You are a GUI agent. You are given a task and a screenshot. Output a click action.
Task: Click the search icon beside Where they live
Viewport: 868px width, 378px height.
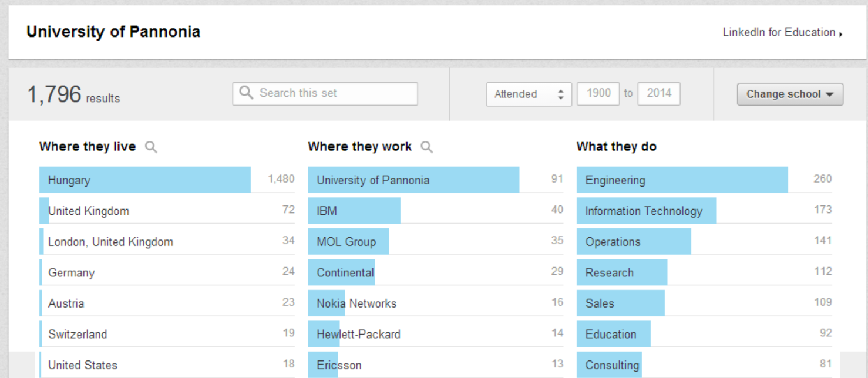pyautogui.click(x=151, y=147)
